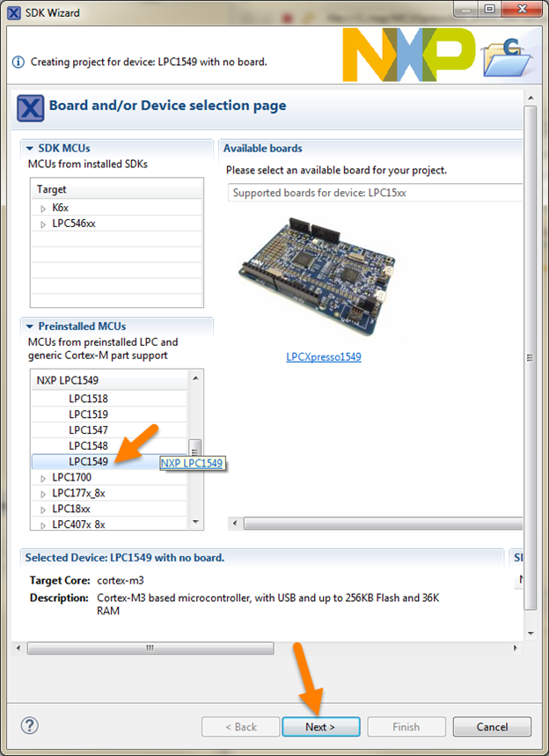This screenshot has width=549, height=756.
Task: Click the page scroll-up arrow
Action: tap(531, 98)
